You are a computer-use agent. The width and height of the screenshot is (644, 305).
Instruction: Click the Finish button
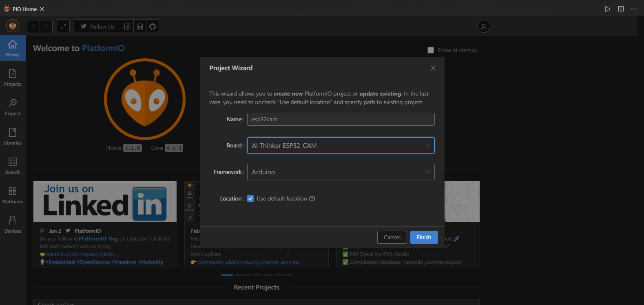[x=424, y=237]
